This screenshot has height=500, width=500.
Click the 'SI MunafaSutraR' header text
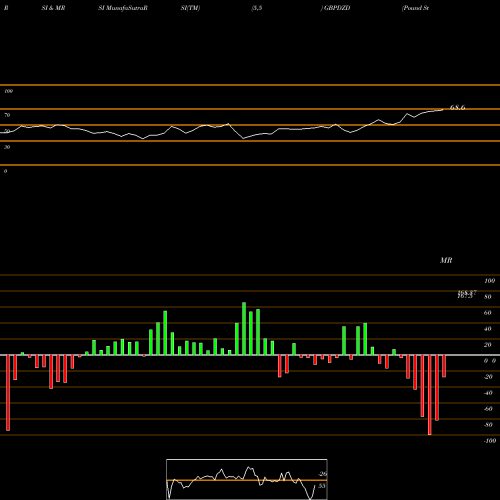pos(123,8)
